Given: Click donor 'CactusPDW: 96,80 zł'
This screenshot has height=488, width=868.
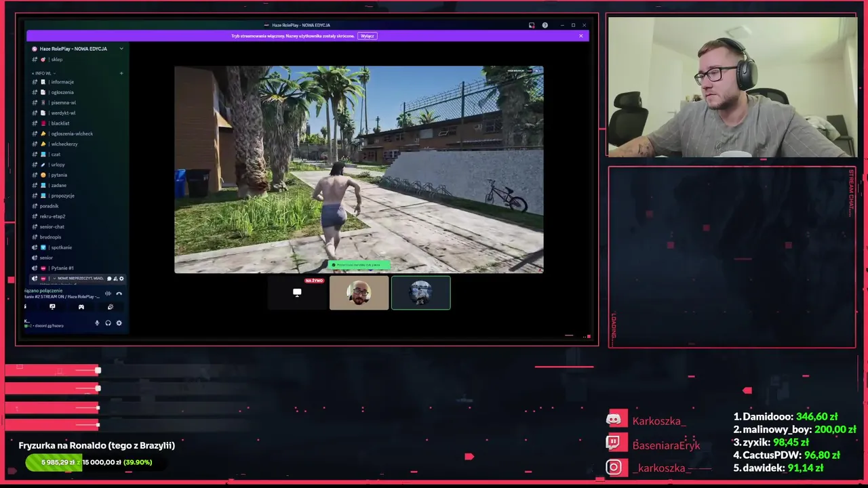Looking at the screenshot, I should pos(787,455).
